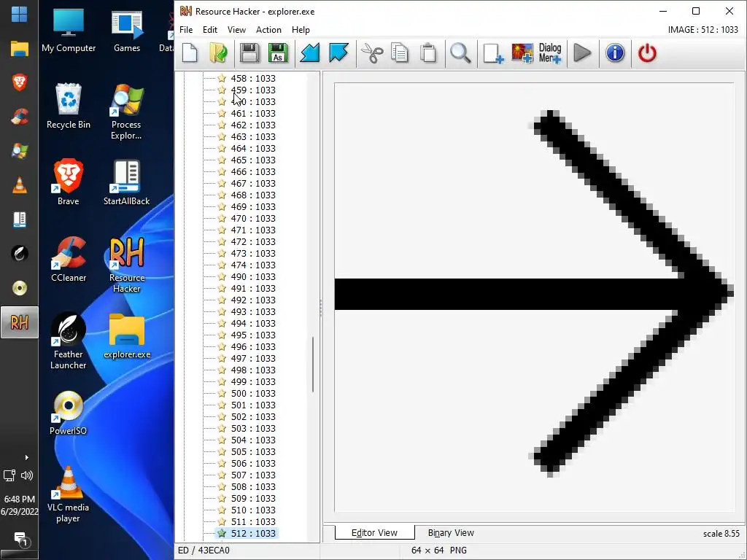
Task: Click the red power exit icon
Action: point(647,52)
